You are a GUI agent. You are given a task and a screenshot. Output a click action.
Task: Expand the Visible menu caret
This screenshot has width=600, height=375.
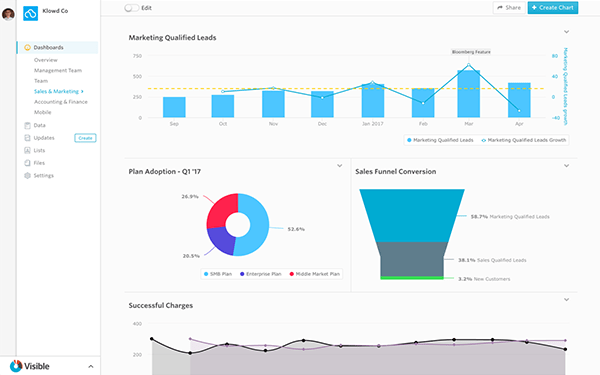(91, 366)
